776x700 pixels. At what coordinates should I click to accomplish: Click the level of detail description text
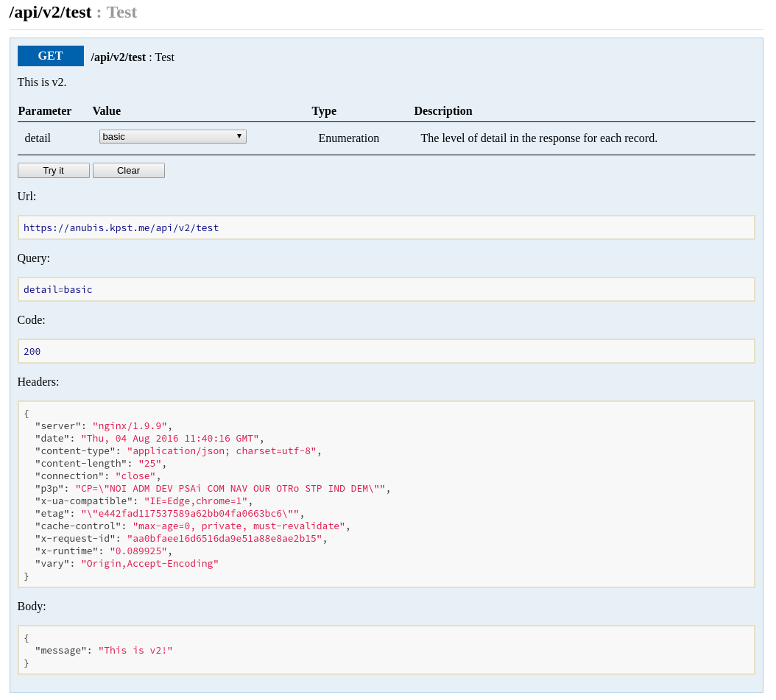[539, 138]
